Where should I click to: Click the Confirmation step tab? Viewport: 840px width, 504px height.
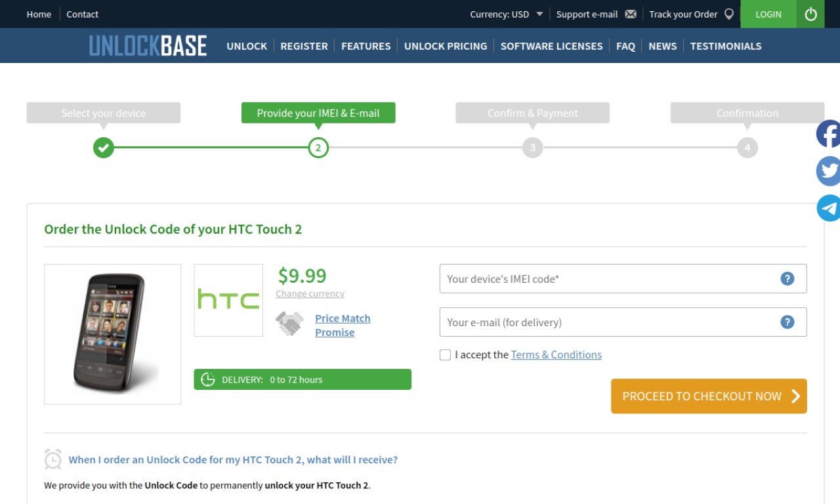[747, 113]
